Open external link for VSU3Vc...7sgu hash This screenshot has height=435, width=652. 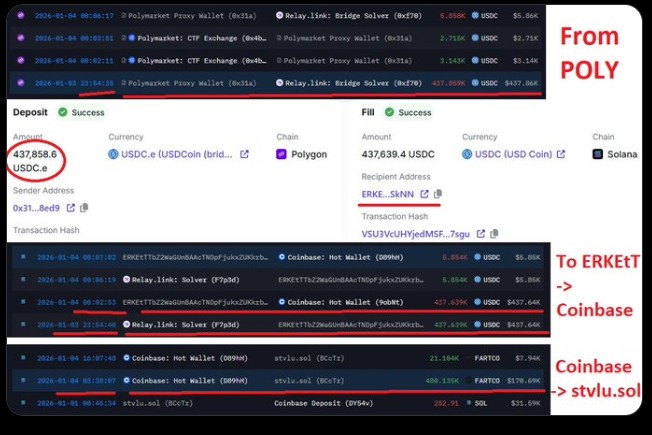coord(480,234)
